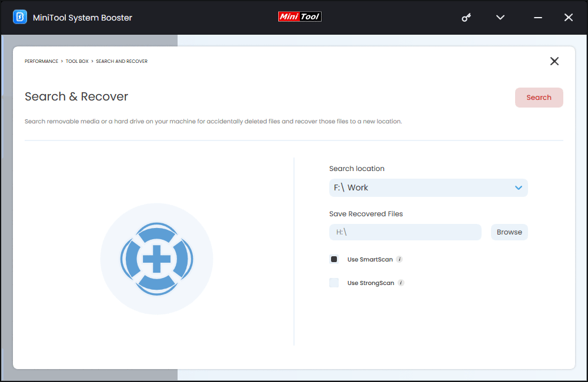Click the Search & Recover heading
Screen dimensions: 588x382
click(x=76, y=97)
